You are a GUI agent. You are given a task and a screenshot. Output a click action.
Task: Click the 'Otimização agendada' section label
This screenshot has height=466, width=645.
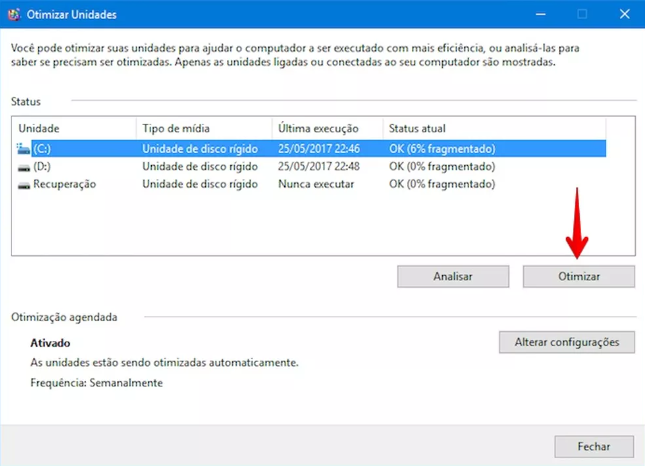point(64,317)
